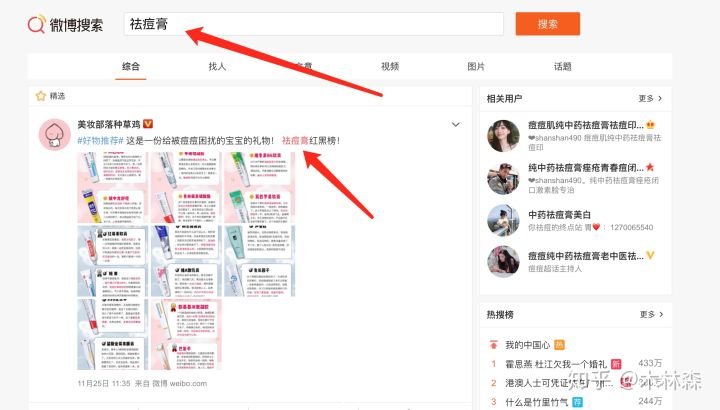Open 美妆部落种草鸡 profile avatar

pyautogui.click(x=55, y=135)
